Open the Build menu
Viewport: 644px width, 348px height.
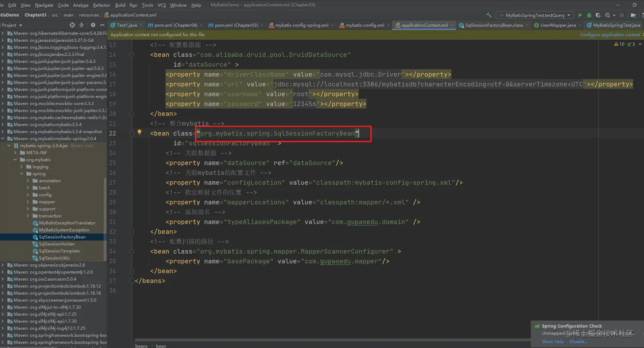coord(120,5)
